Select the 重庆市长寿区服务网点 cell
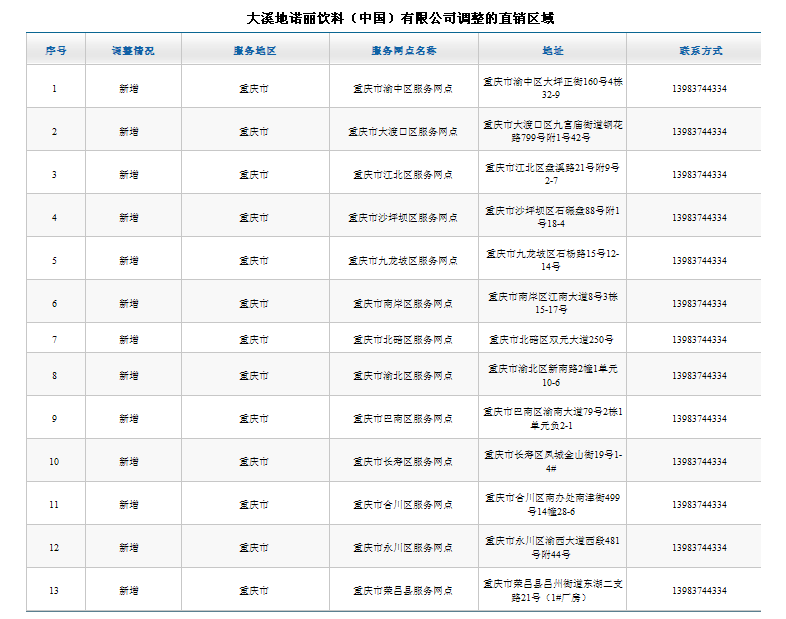Image resolution: width=786 pixels, height=619 pixels. (403, 462)
